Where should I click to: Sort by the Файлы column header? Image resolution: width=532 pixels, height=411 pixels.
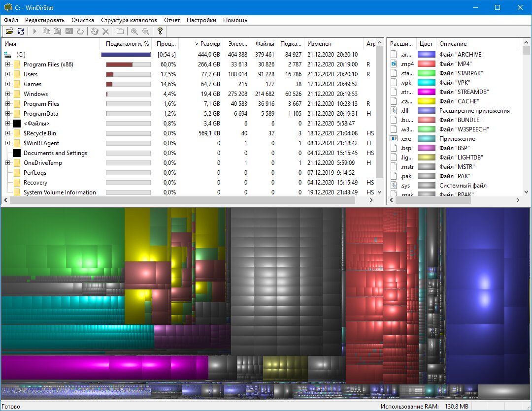coord(264,44)
